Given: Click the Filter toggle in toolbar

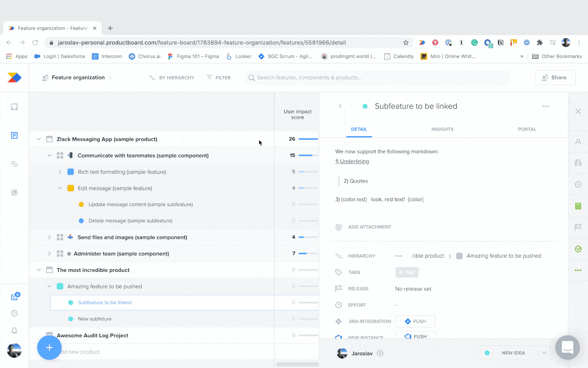Looking at the screenshot, I should (219, 78).
